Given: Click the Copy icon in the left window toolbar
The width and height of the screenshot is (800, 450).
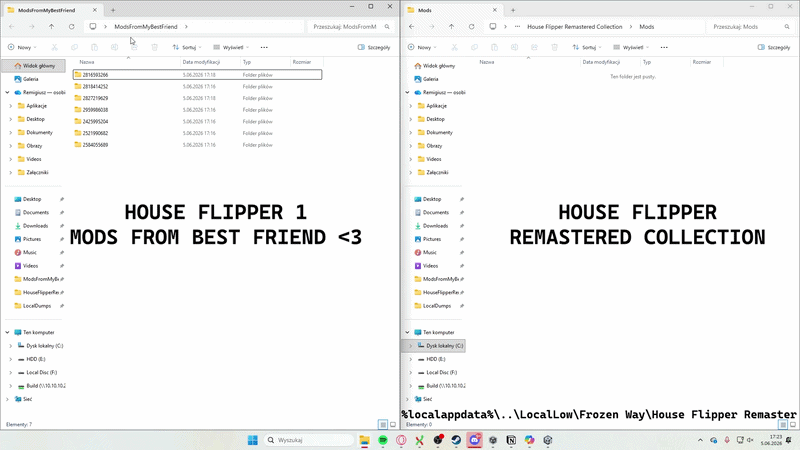Looking at the screenshot, I should (x=74, y=47).
